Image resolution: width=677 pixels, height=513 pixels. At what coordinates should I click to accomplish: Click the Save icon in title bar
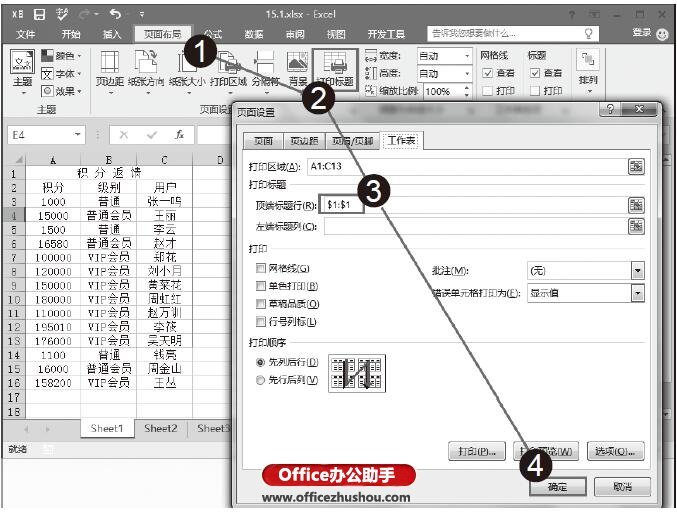point(40,15)
